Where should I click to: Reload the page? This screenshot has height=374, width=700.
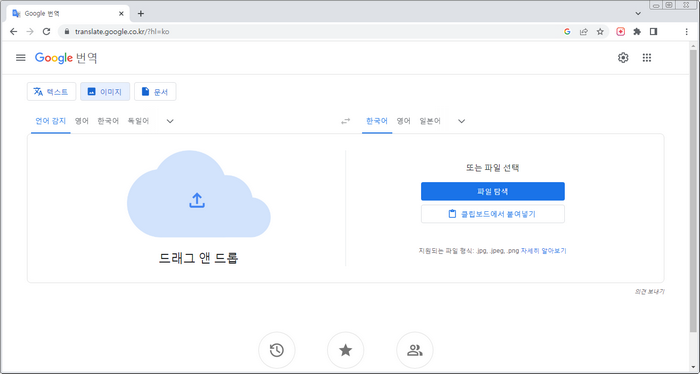[46, 31]
